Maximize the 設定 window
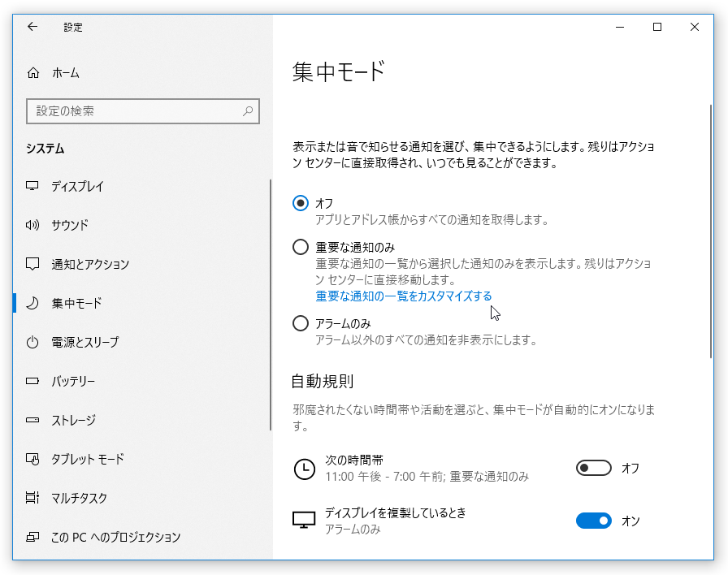 point(657,27)
